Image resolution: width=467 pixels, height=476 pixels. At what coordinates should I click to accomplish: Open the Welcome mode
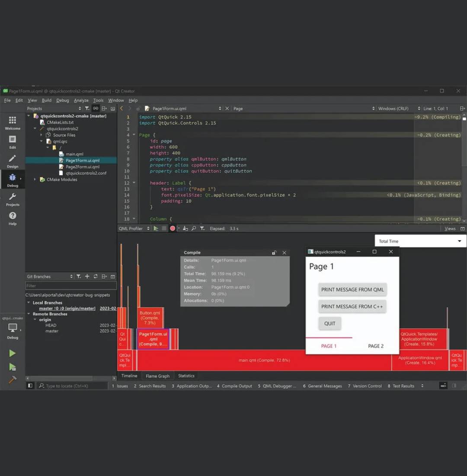point(13,122)
